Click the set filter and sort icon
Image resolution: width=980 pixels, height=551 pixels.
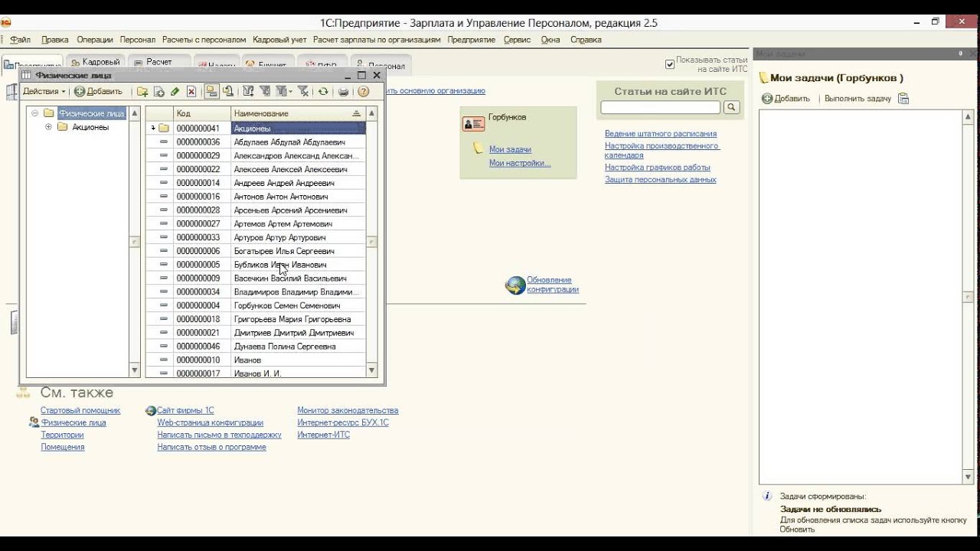pos(248,92)
